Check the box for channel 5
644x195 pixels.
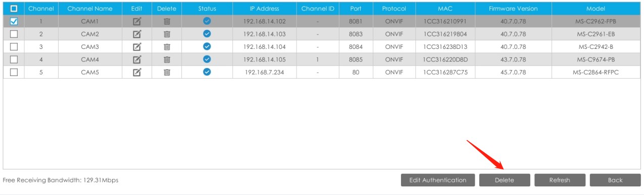14,72
